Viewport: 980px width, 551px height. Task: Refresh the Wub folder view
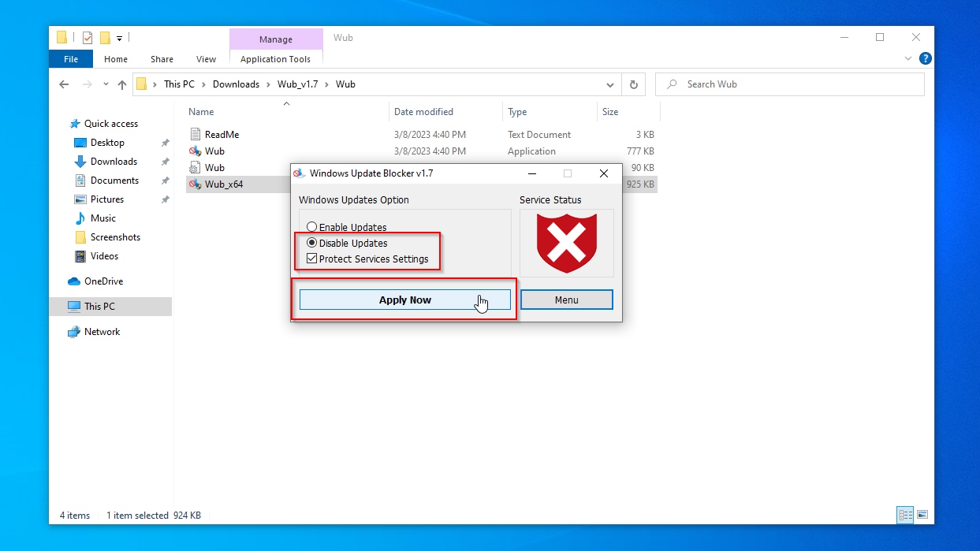(x=633, y=84)
